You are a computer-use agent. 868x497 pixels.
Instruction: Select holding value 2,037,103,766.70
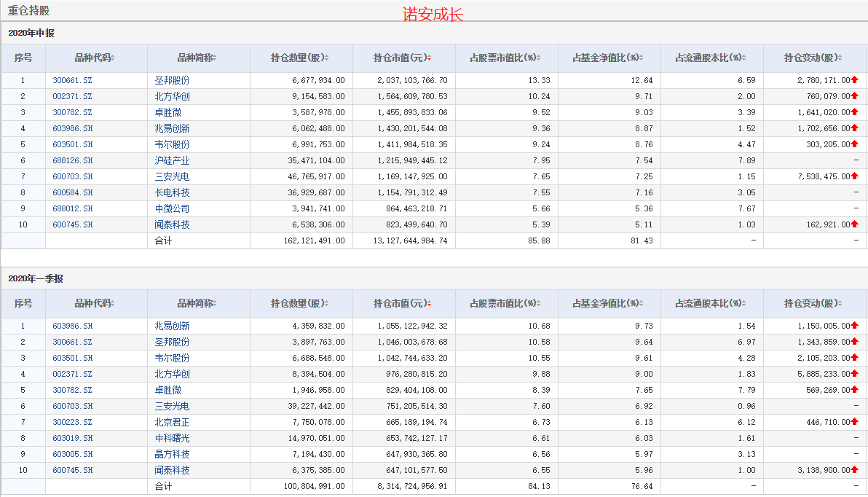(x=412, y=80)
